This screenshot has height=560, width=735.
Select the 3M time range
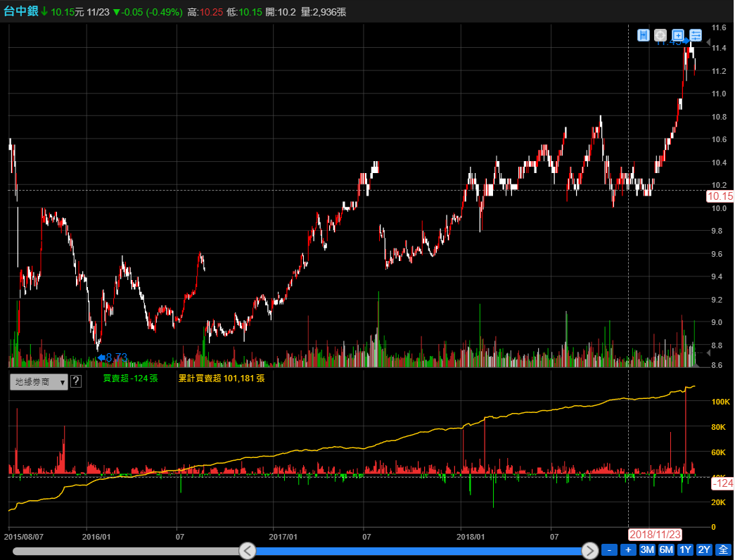point(647,549)
